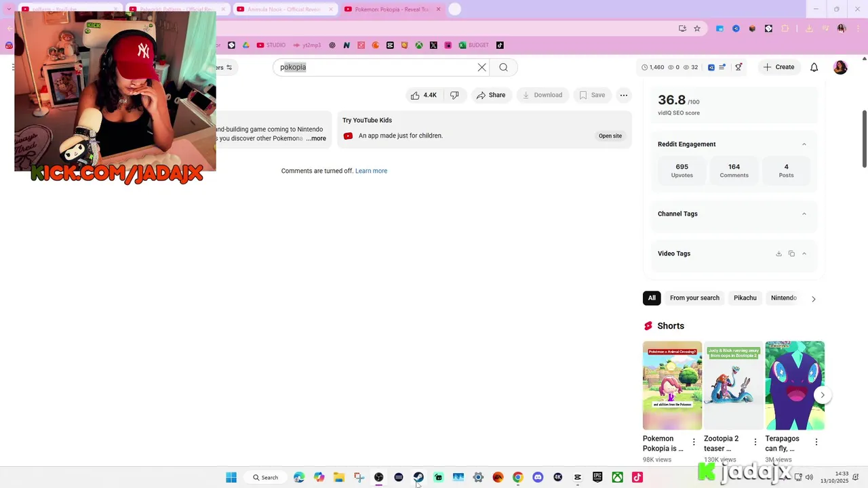Image resolution: width=868 pixels, height=488 pixels.
Task: Dislike the video
Action: click(x=454, y=96)
